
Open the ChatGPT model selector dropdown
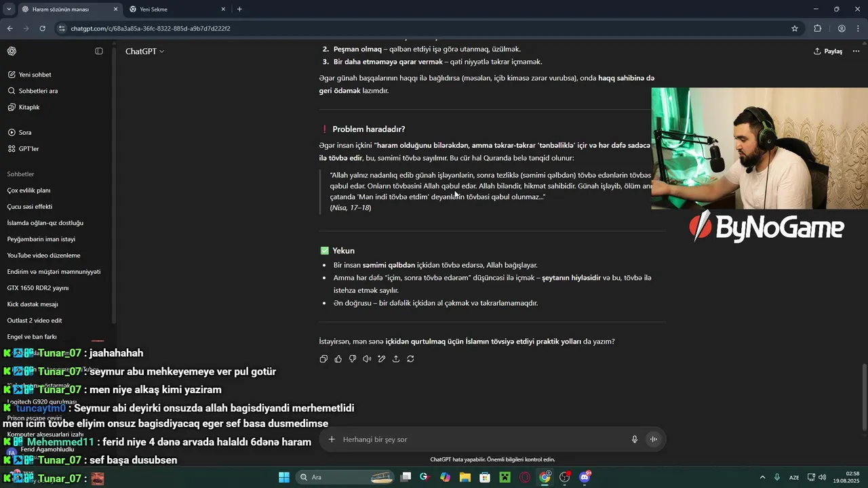pyautogui.click(x=144, y=52)
